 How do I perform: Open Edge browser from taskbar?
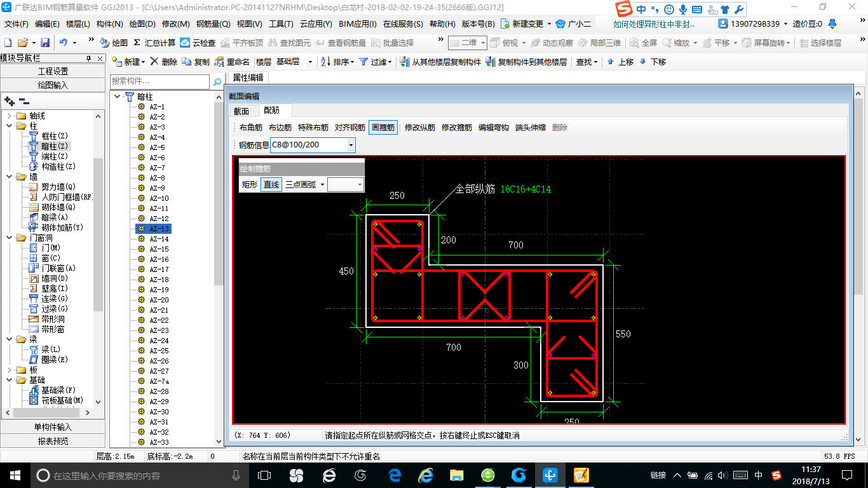coord(395,475)
